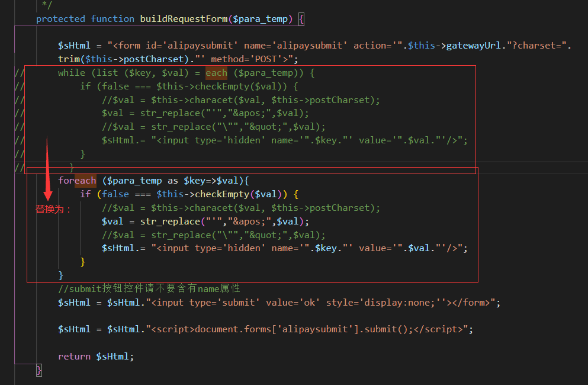Click 'checkEmpty' in the active if statement
The image size is (588, 385).
point(222,194)
